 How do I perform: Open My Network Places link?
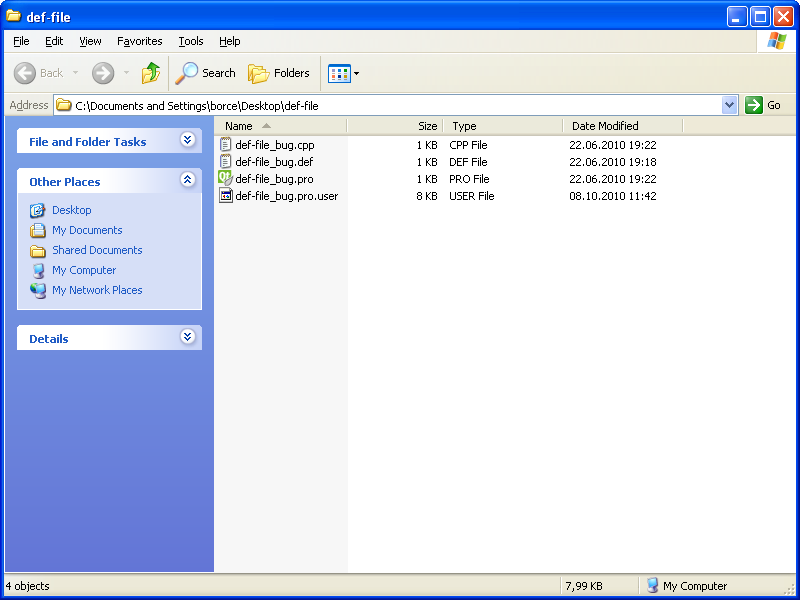pos(97,290)
